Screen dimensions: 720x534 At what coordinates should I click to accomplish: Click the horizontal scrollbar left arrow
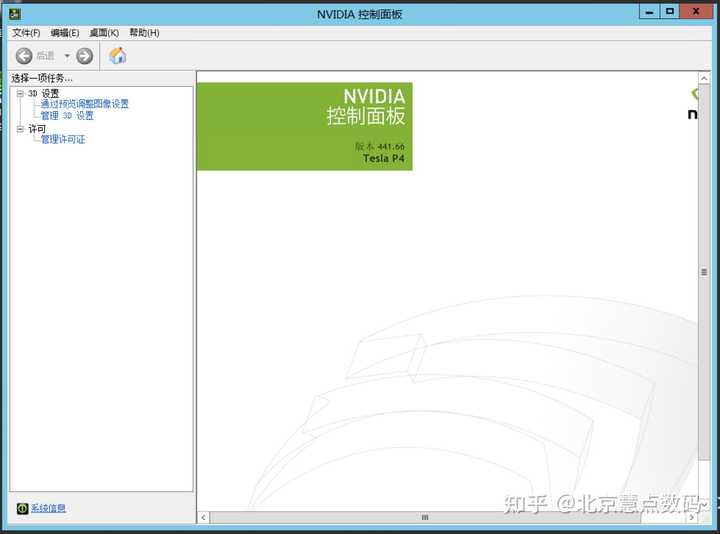click(x=203, y=517)
